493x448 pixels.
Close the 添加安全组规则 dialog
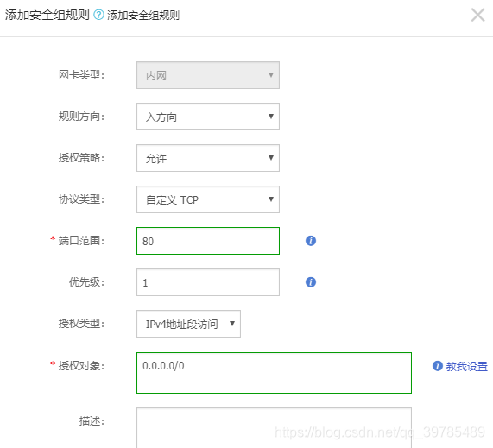point(477,15)
